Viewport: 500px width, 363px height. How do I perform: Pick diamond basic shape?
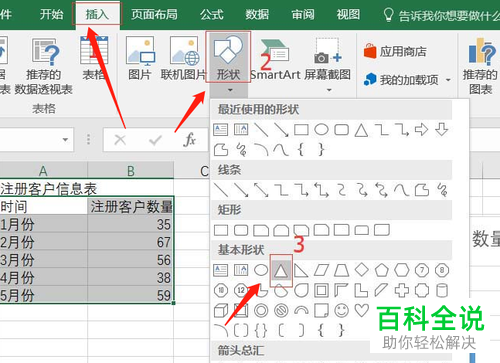tap(362, 270)
